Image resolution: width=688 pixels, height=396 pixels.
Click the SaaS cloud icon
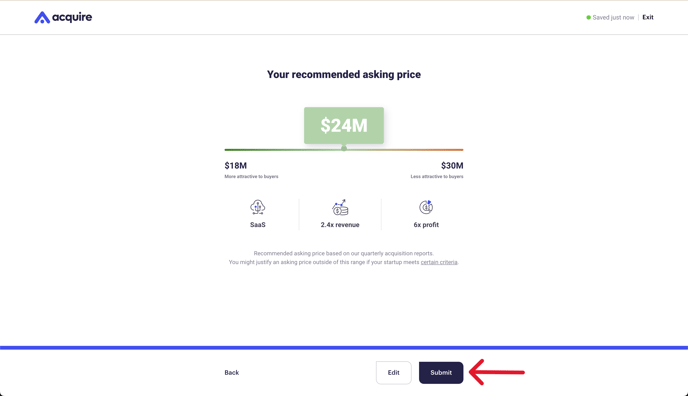pyautogui.click(x=258, y=207)
